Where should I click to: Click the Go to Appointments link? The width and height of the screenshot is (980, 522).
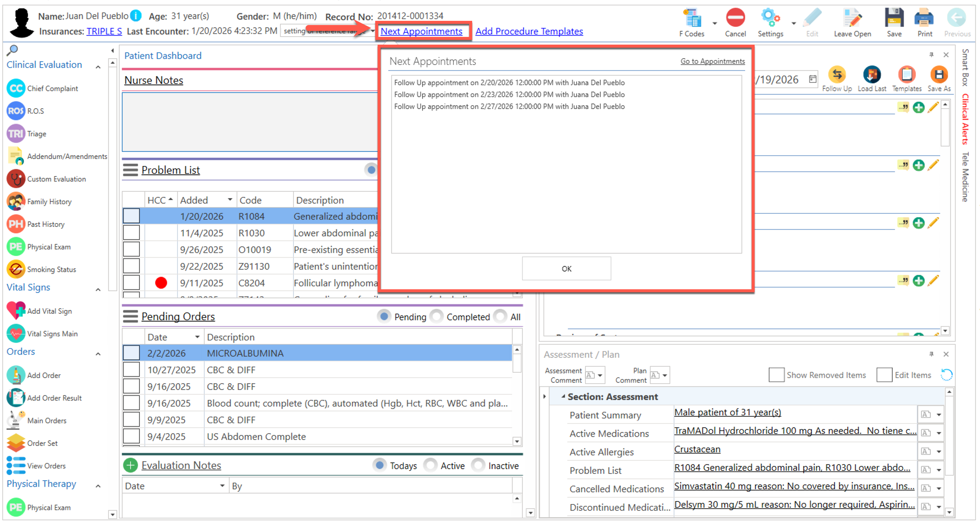[712, 61]
